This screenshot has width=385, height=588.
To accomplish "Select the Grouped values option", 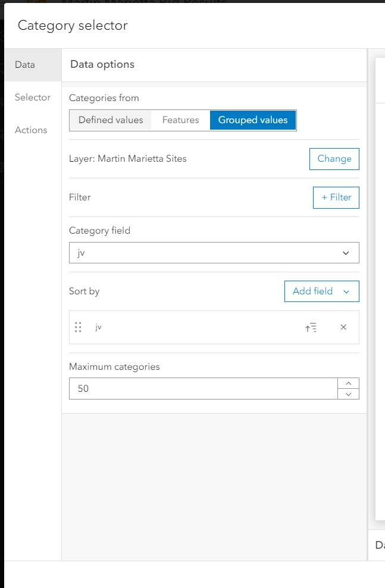I will point(253,120).
